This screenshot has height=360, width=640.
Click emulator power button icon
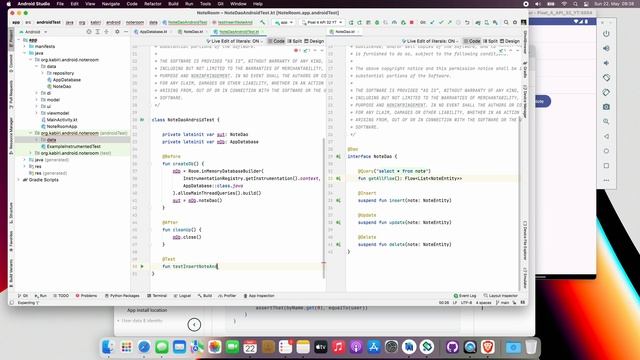click(606, 33)
